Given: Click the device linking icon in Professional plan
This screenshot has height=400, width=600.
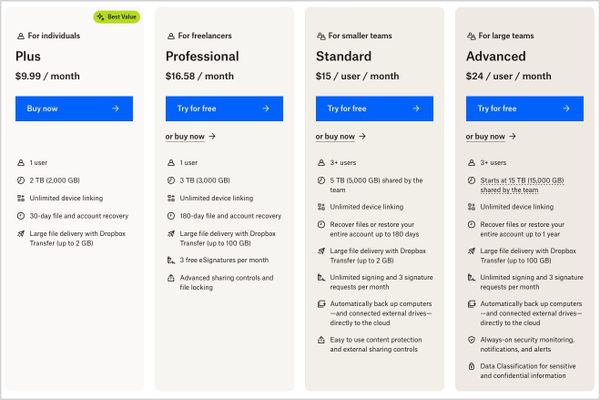Looking at the screenshot, I should pos(171,198).
